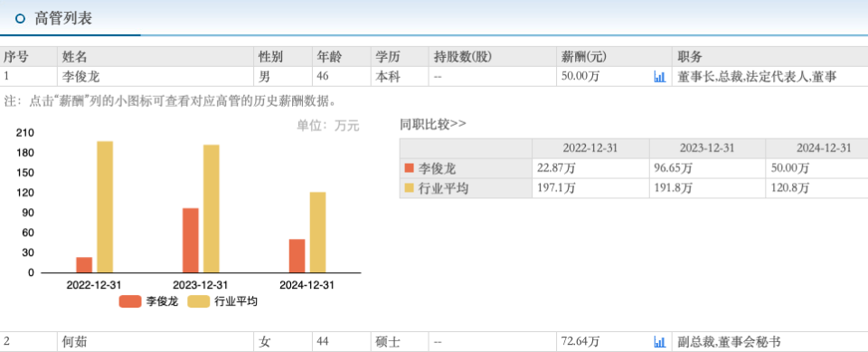Image resolution: width=868 pixels, height=352 pixels.
Task: Click yellow swatch beside 行业平均 in comparison table
Action: 409,188
